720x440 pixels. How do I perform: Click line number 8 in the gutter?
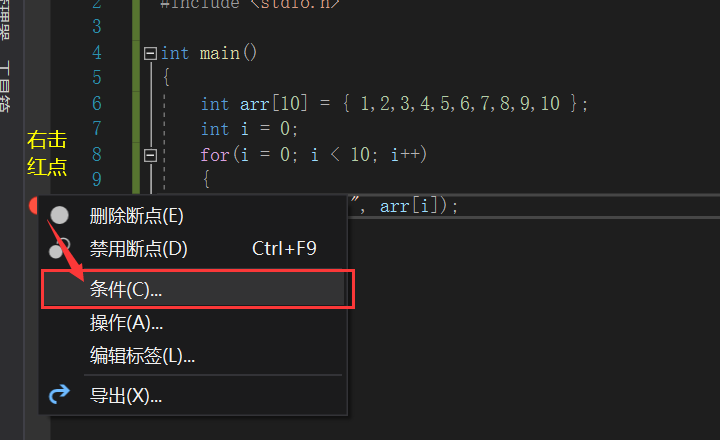click(x=96, y=155)
